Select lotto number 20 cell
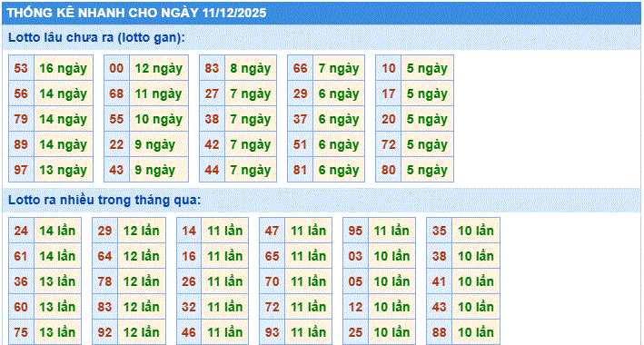Image resolution: width=644 pixels, height=345 pixels. point(389,119)
